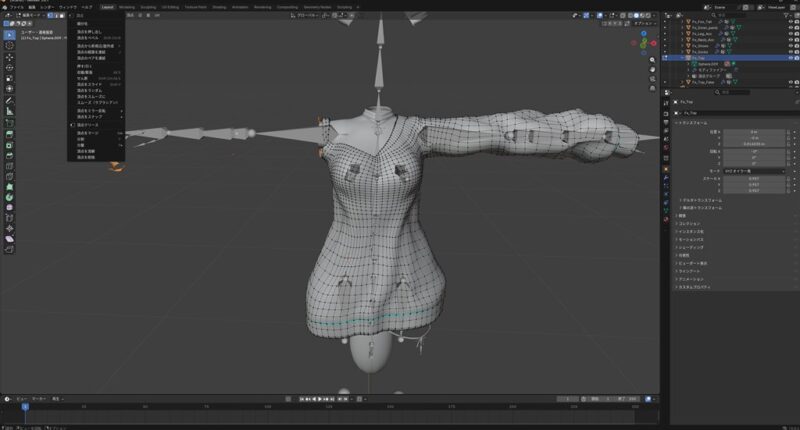Select the Cursor tool in the left toolbar
Image resolution: width=800 pixels, height=430 pixels.
click(9, 45)
